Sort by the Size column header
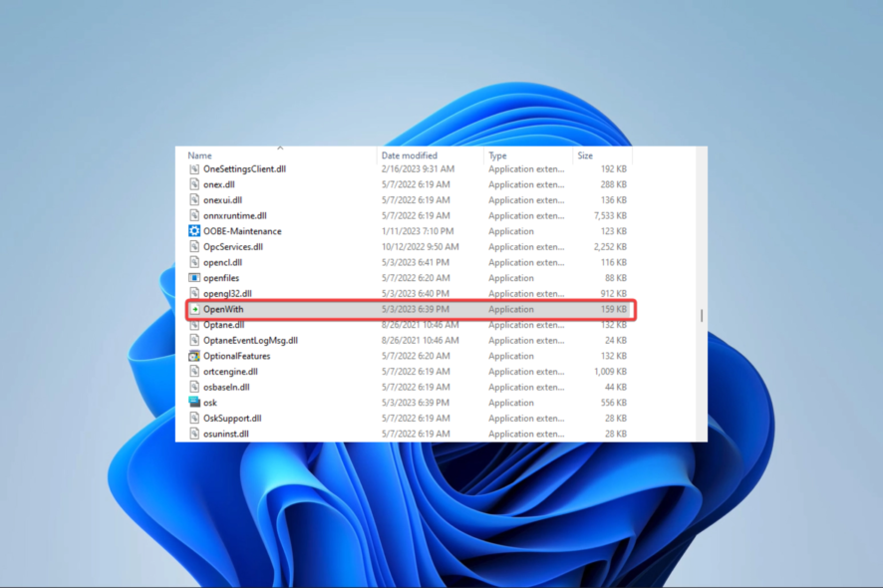This screenshot has height=588, width=883. (585, 155)
